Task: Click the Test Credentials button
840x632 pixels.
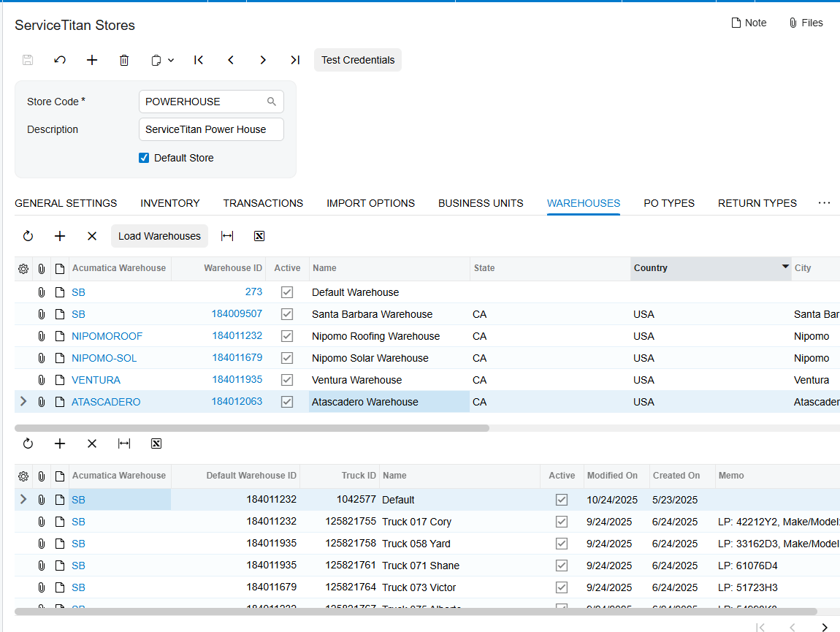Action: pos(358,60)
